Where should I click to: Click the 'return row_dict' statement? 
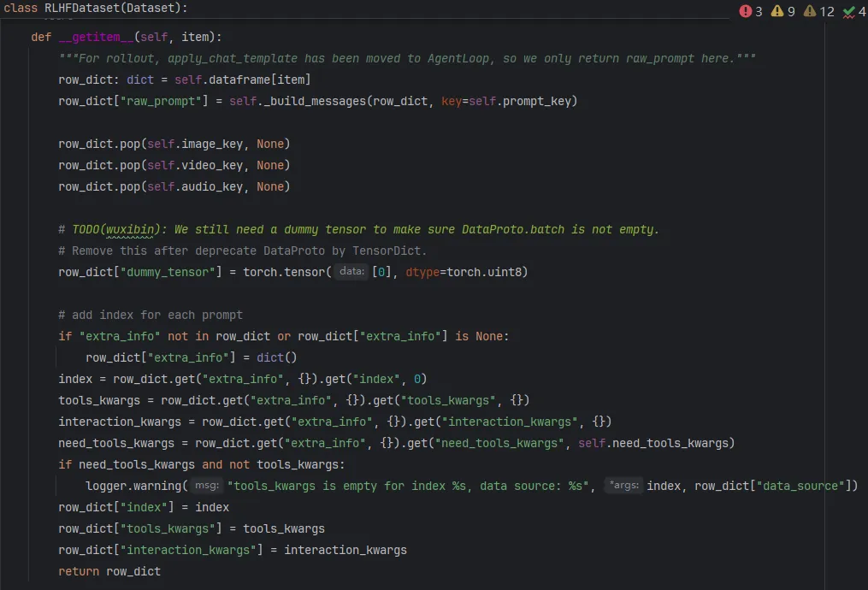(109, 571)
